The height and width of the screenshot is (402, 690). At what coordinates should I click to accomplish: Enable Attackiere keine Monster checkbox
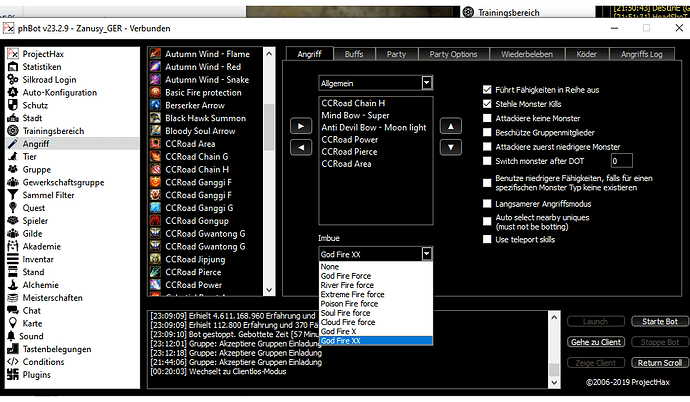point(487,118)
